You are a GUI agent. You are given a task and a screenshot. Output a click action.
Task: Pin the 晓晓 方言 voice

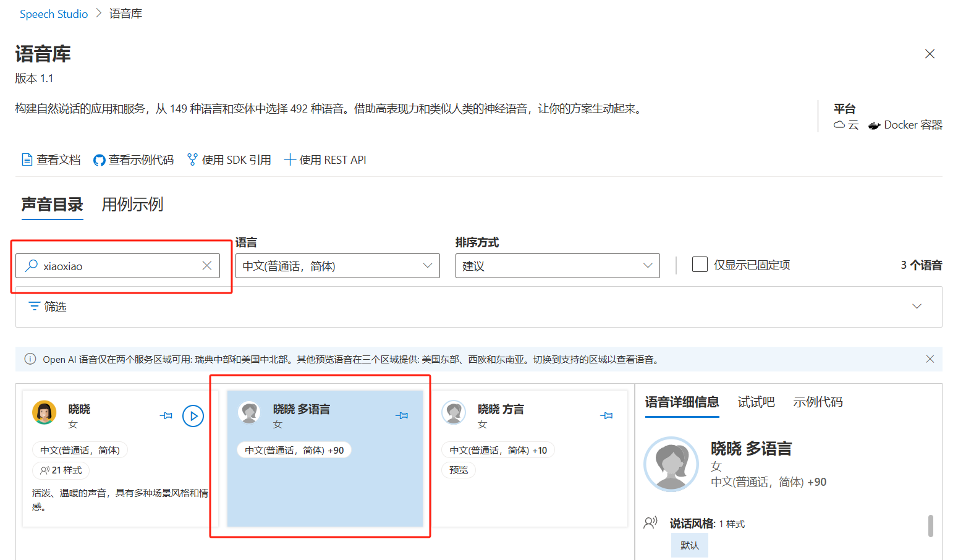point(606,415)
